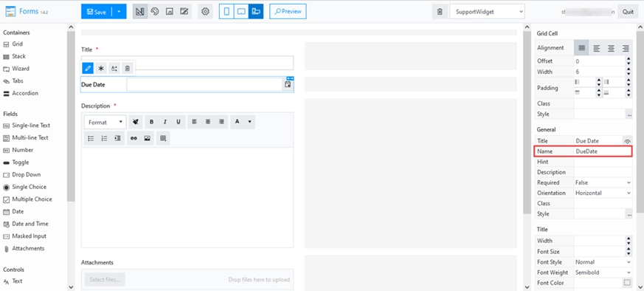Select Grid container from the toolbox

[13, 44]
